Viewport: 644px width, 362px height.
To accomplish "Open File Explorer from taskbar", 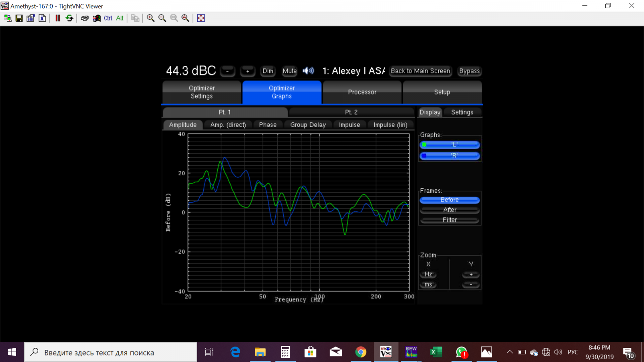I will pos(260,352).
